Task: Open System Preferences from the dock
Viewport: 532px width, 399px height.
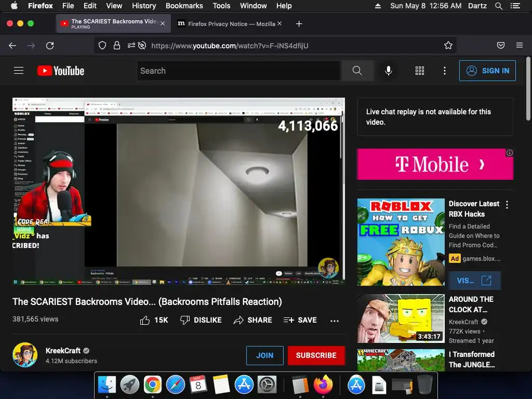Action: tap(268, 385)
